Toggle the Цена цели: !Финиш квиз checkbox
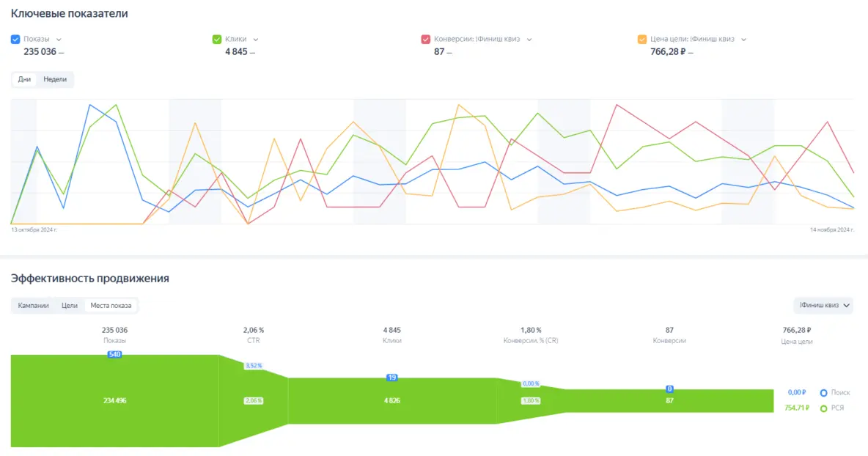This screenshot has width=868, height=456. (642, 40)
